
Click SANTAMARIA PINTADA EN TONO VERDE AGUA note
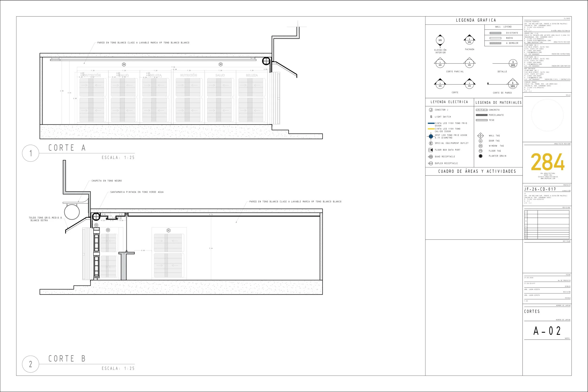coord(137,192)
